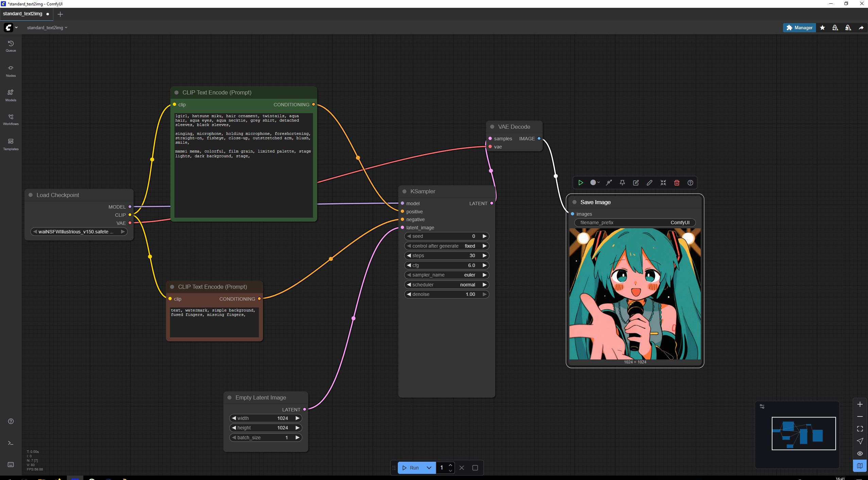Open control after generate fixed combo
The height and width of the screenshot is (480, 868).
(x=446, y=246)
